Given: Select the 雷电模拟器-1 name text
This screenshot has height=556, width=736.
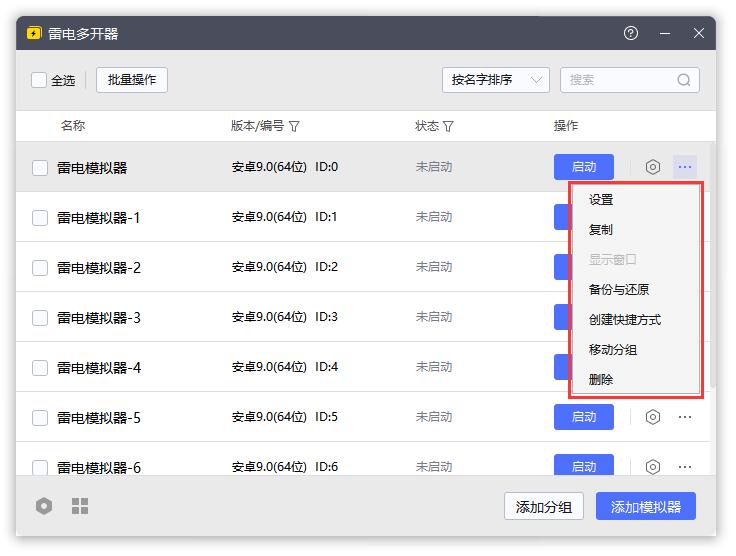Looking at the screenshot, I should click(99, 218).
